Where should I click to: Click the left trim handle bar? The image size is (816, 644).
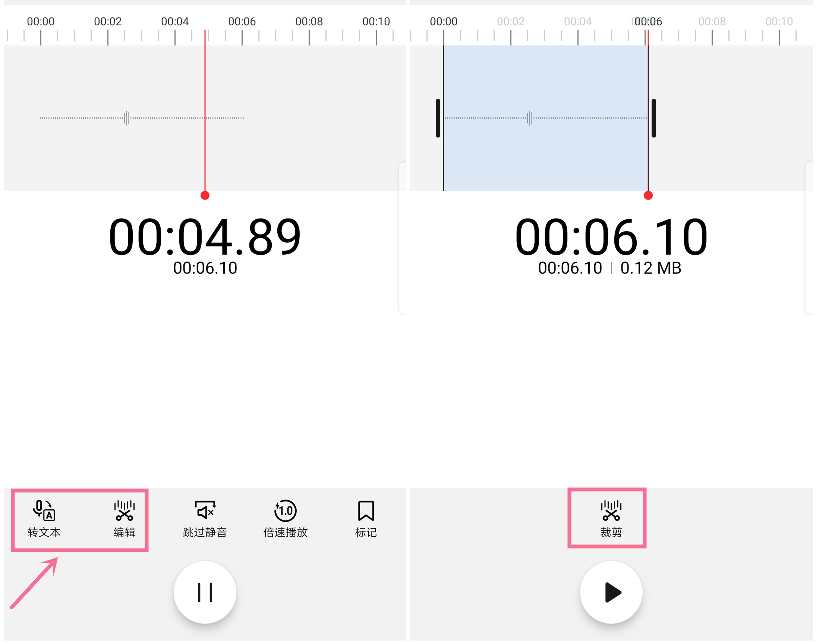[438, 118]
